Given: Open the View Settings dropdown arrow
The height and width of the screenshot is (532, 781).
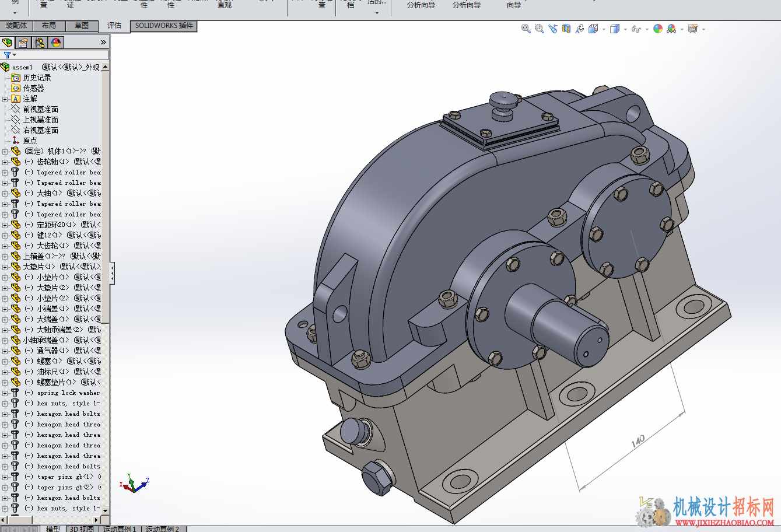Looking at the screenshot, I should point(703,29).
